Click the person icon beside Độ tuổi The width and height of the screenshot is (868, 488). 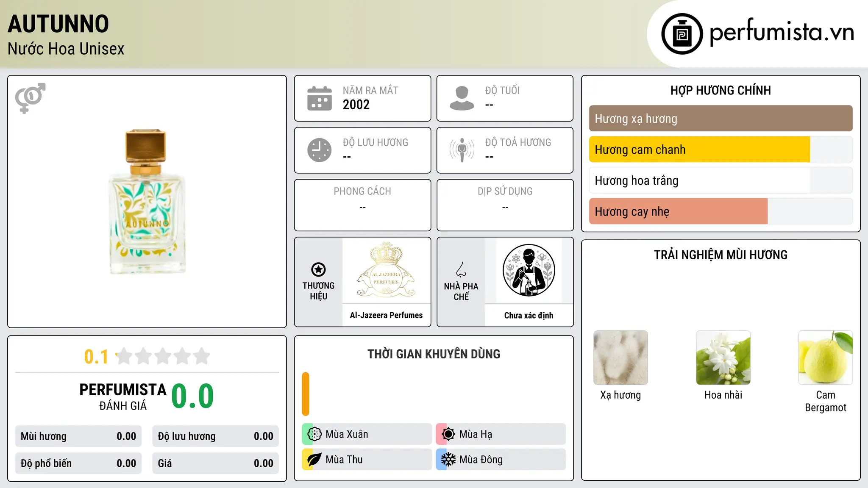coord(462,98)
